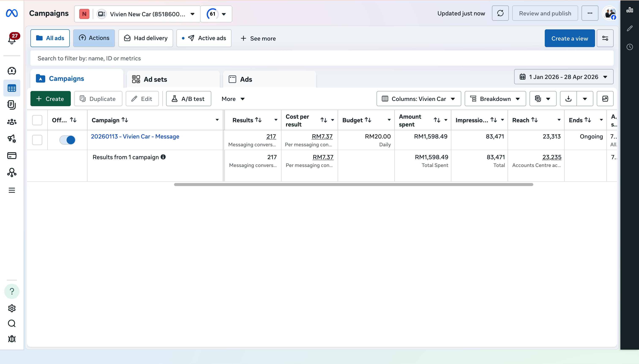Click the bug report icon
This screenshot has width=639, height=364.
click(x=12, y=339)
